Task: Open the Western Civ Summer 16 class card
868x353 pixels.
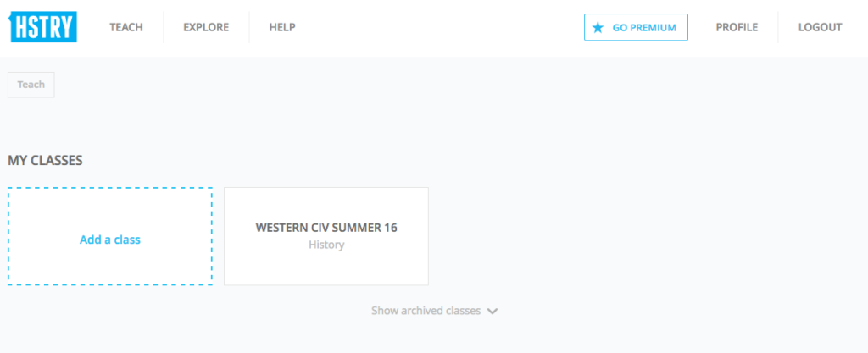Action: [326, 262]
